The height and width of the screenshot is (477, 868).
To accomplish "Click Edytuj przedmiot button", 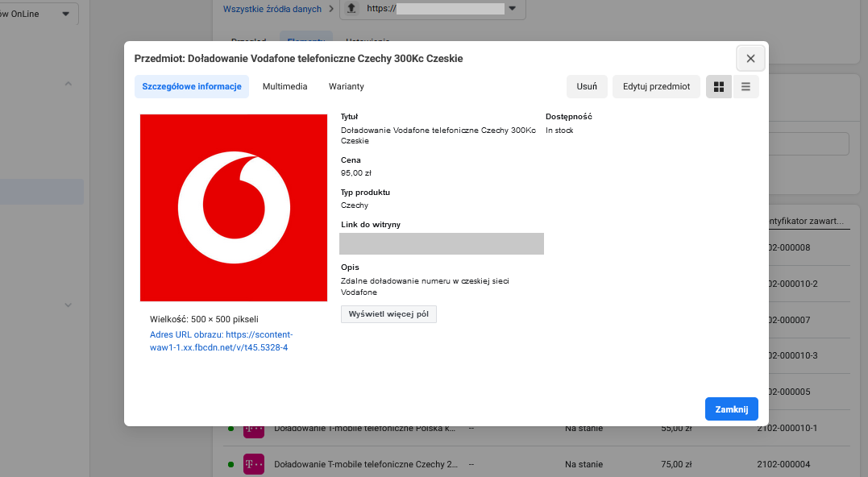I will [656, 86].
